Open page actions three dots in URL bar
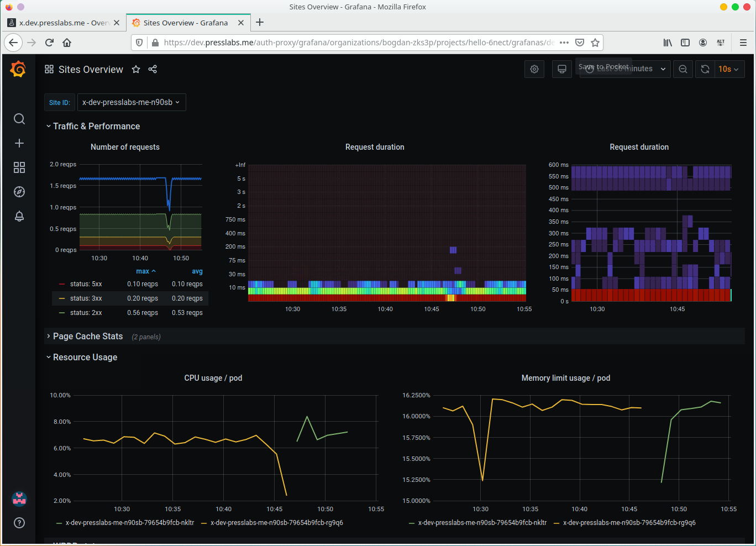The height and width of the screenshot is (546, 756). coord(564,43)
